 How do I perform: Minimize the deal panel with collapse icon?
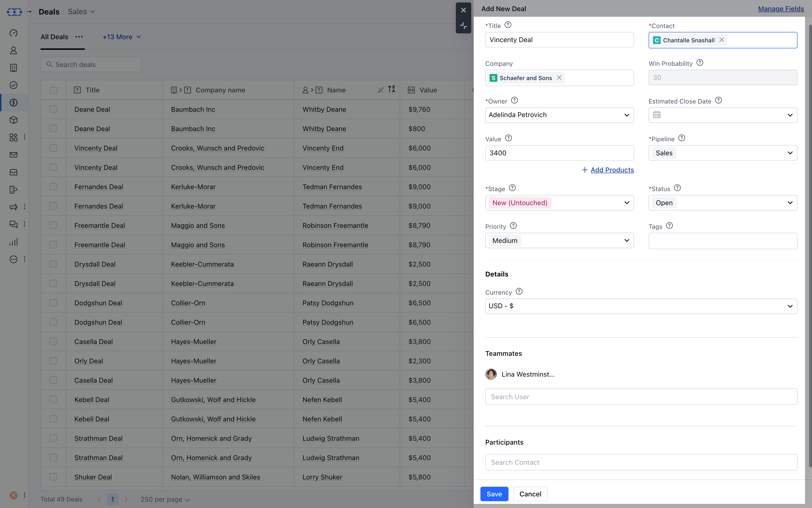[x=463, y=26]
